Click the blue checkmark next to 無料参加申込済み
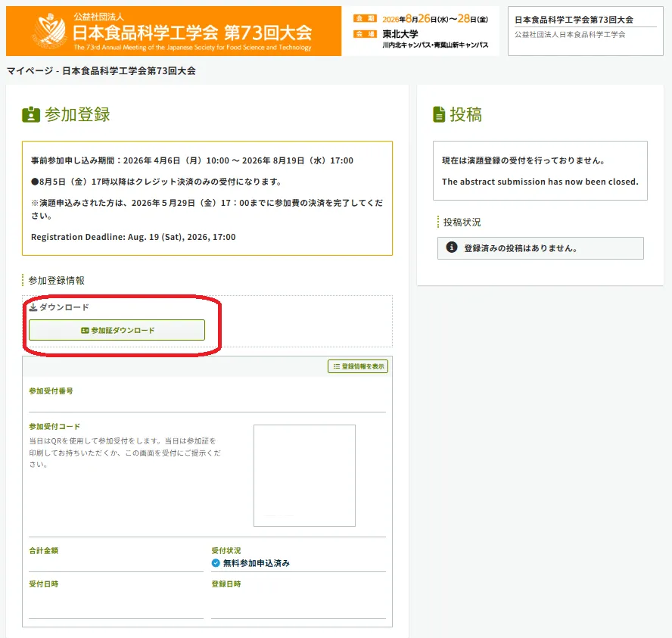The image size is (672, 638). (216, 563)
